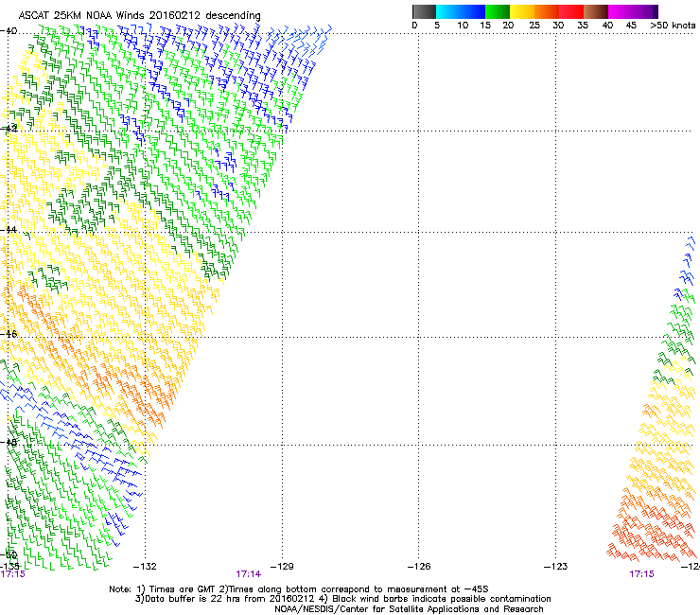Click the '>50 knots' legend label
Screen dimensions: 700x615
(x=673, y=26)
